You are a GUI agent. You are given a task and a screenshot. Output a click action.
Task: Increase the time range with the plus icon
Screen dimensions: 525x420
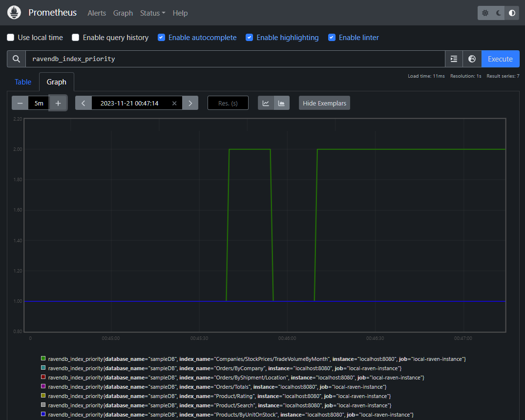[58, 103]
